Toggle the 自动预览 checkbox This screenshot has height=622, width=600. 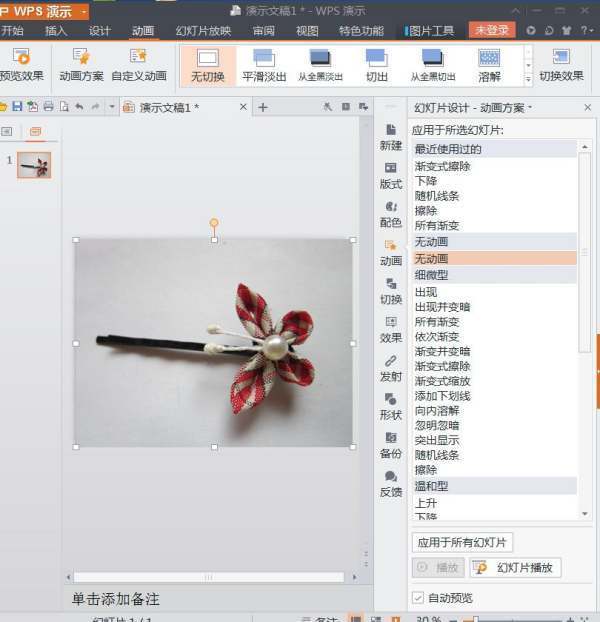point(418,597)
